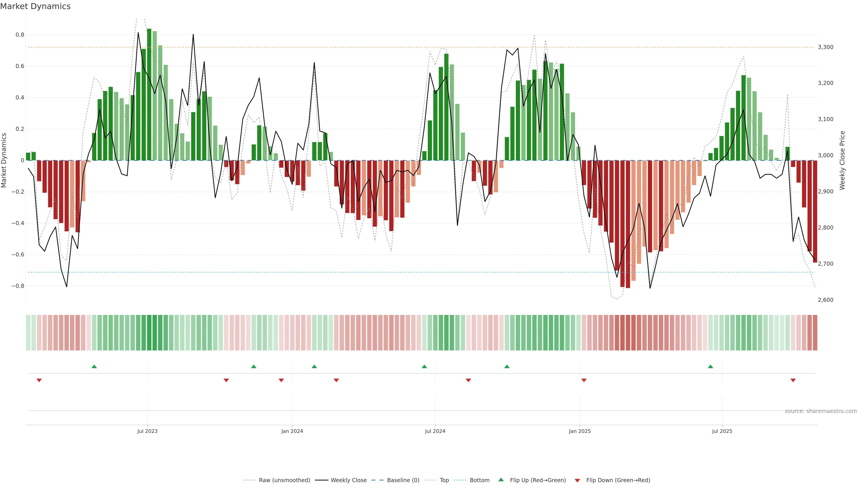The width and height of the screenshot is (868, 488).
Task: Click the green flip-up marker just before Jul 2024
Action: (x=425, y=366)
